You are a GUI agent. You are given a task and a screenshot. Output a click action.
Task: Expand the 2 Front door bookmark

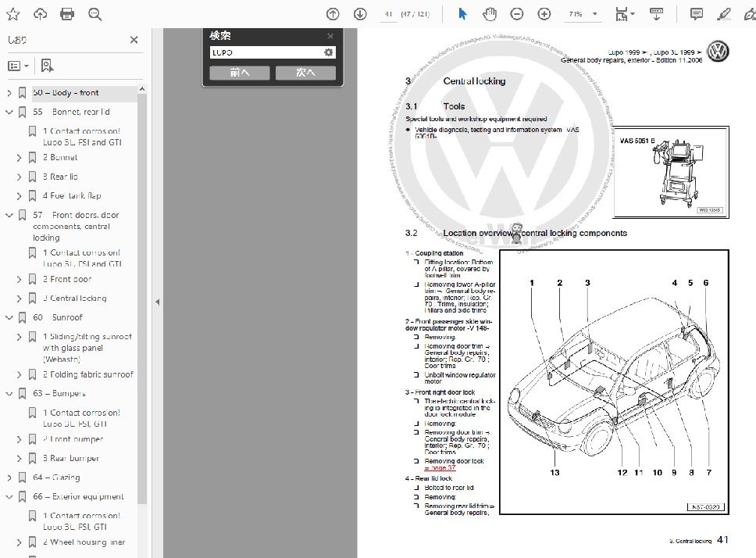pos(19,279)
